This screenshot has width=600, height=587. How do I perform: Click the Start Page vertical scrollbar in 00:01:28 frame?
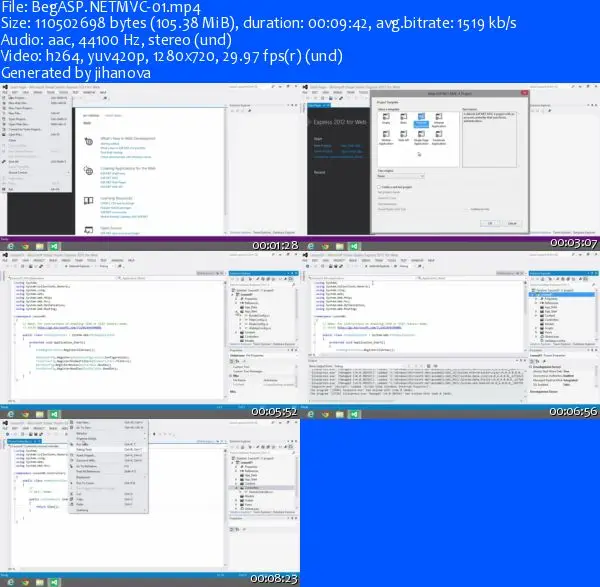coord(225,170)
